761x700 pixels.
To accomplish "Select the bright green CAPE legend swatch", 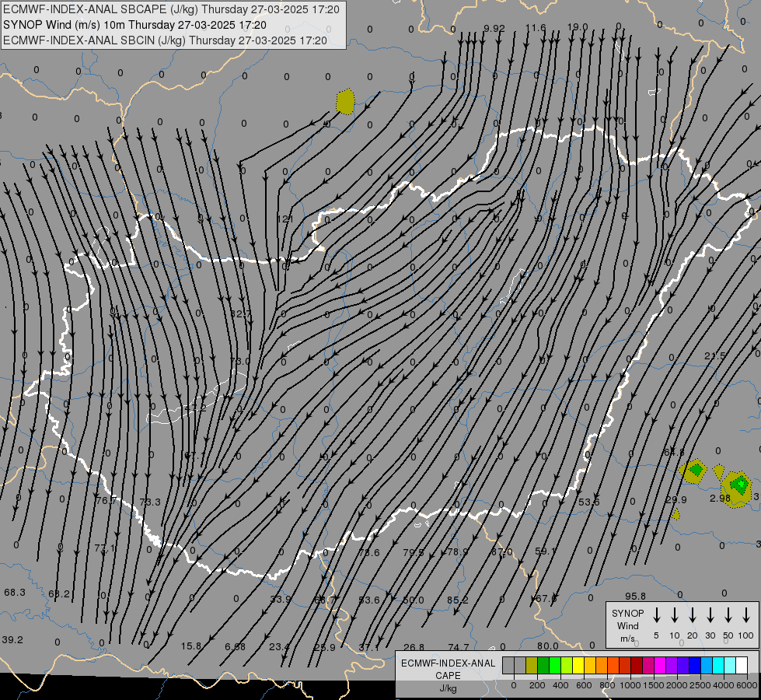I will pos(555,666).
